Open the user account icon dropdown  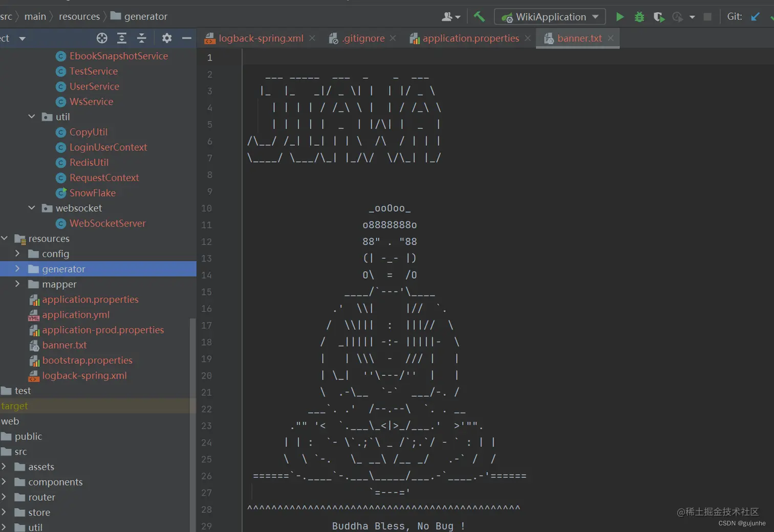point(450,17)
